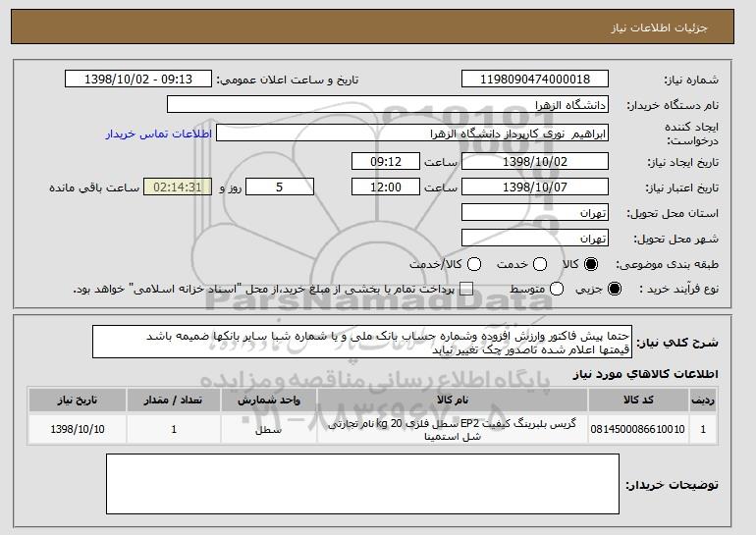Viewport: 756px width, 535px height.
Task: Click the need creation date 1398/10/02
Action: pos(535,161)
